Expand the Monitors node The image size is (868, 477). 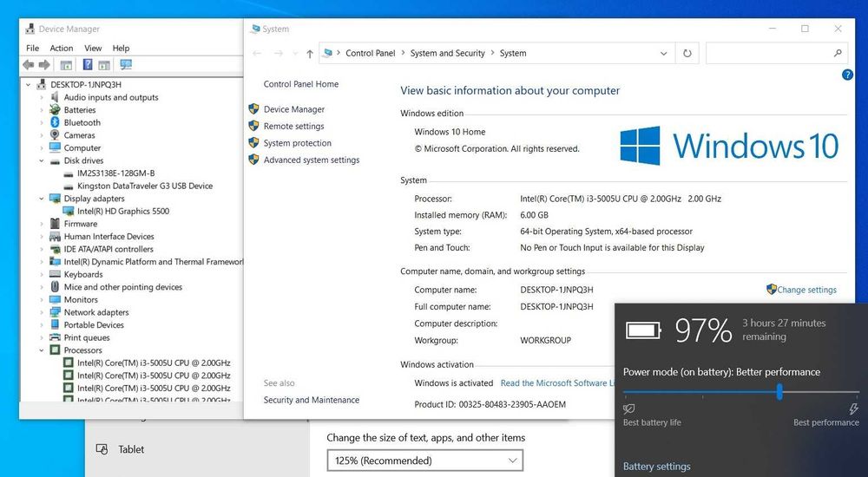coord(42,299)
